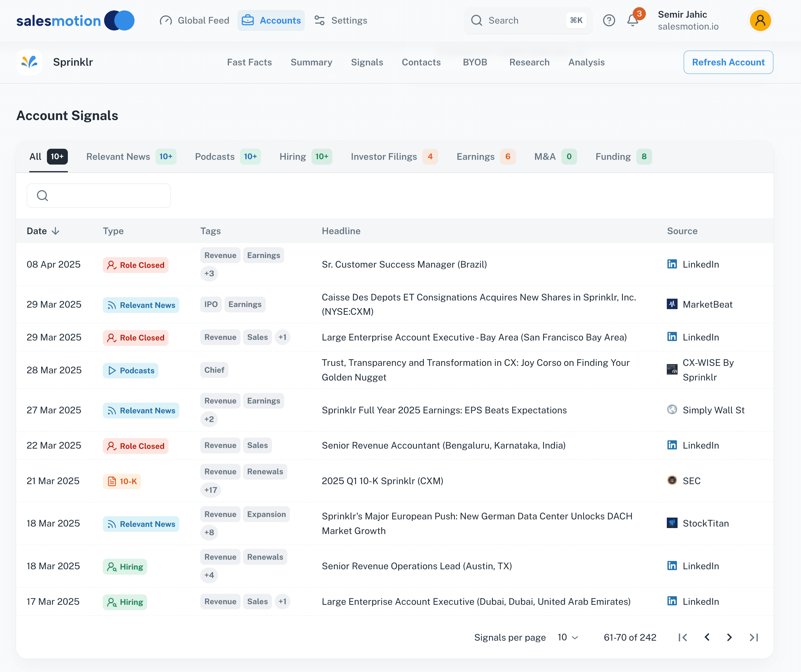Go to the previous signals page
The height and width of the screenshot is (672, 801).
pos(707,637)
